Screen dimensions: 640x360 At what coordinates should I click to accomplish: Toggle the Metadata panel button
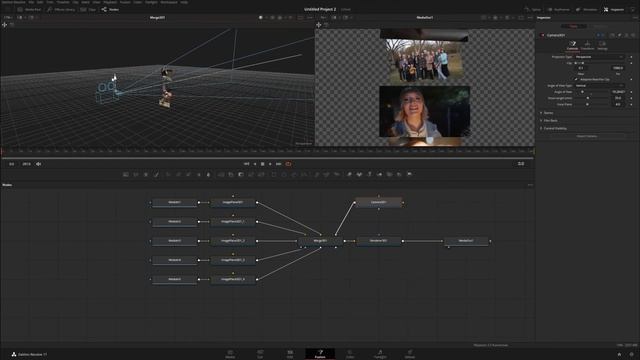coord(587,9)
